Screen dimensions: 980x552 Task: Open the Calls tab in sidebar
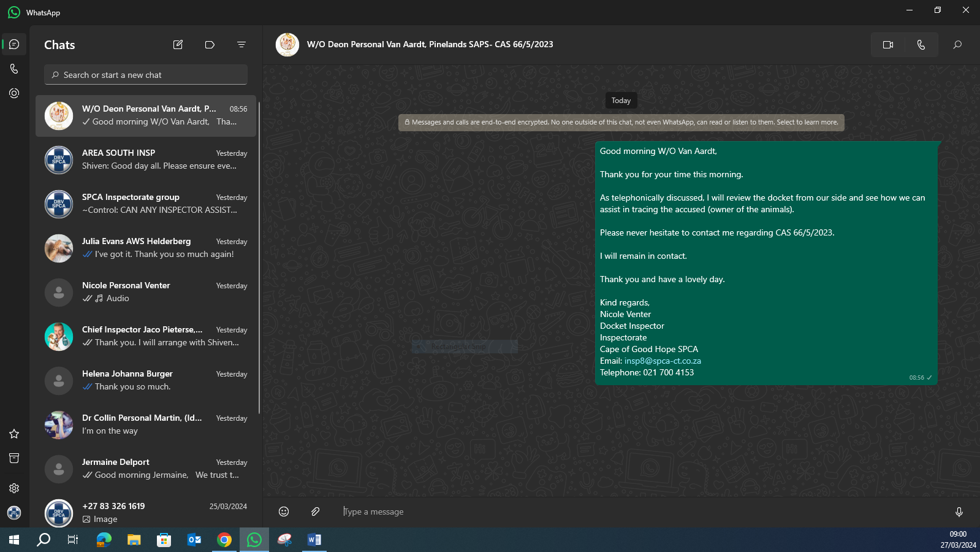coord(14,69)
